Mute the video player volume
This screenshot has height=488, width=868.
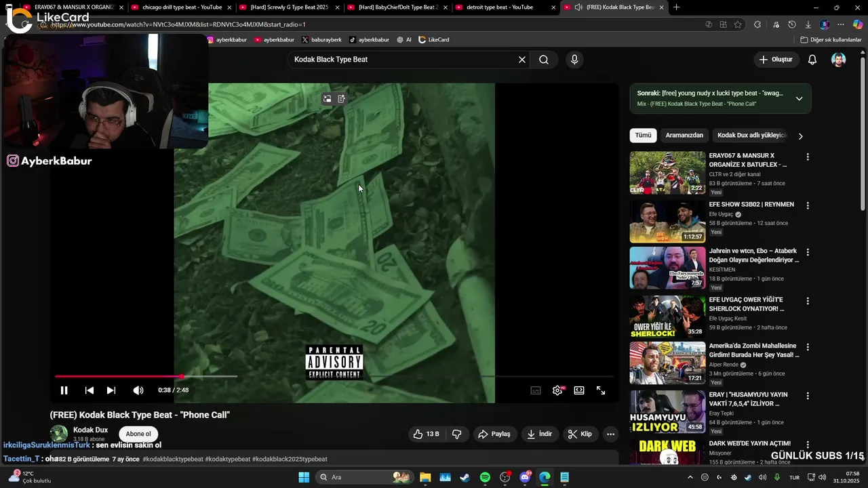click(x=138, y=390)
